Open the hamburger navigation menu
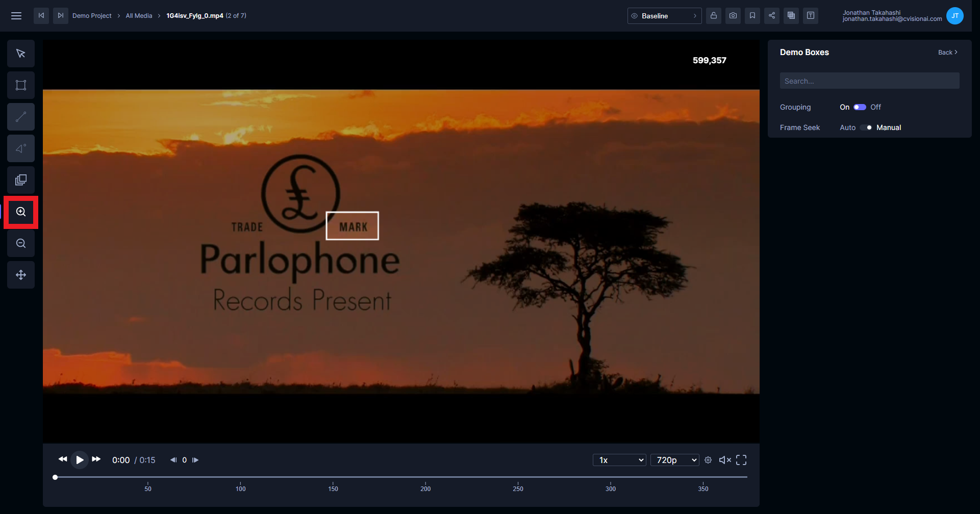Viewport: 980px width, 514px height. click(16, 16)
